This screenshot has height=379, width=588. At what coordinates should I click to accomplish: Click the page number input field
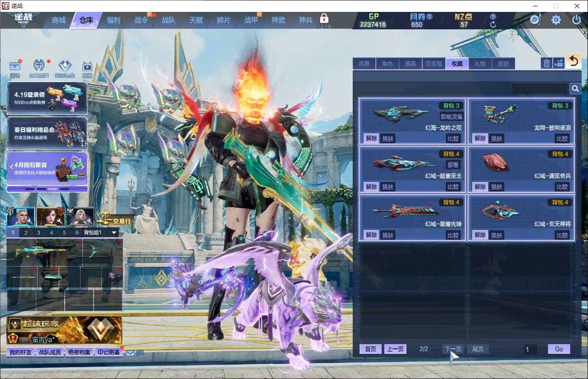click(531, 350)
